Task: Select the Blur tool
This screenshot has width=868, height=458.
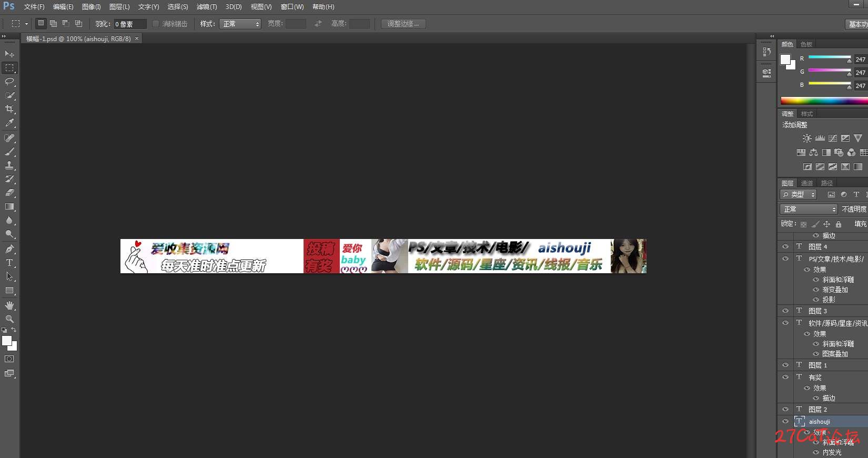Action: (x=9, y=220)
